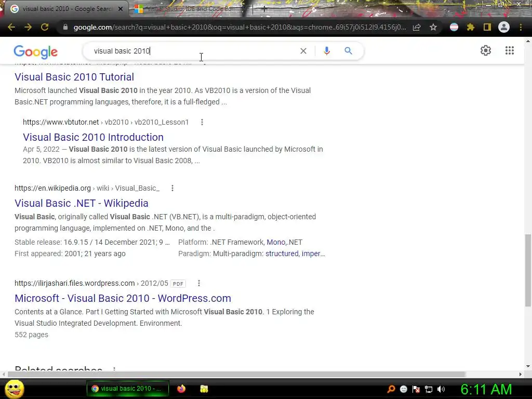Click the https://www.vbtutor.net URL text
This screenshot has height=399, width=532.
pos(61,122)
